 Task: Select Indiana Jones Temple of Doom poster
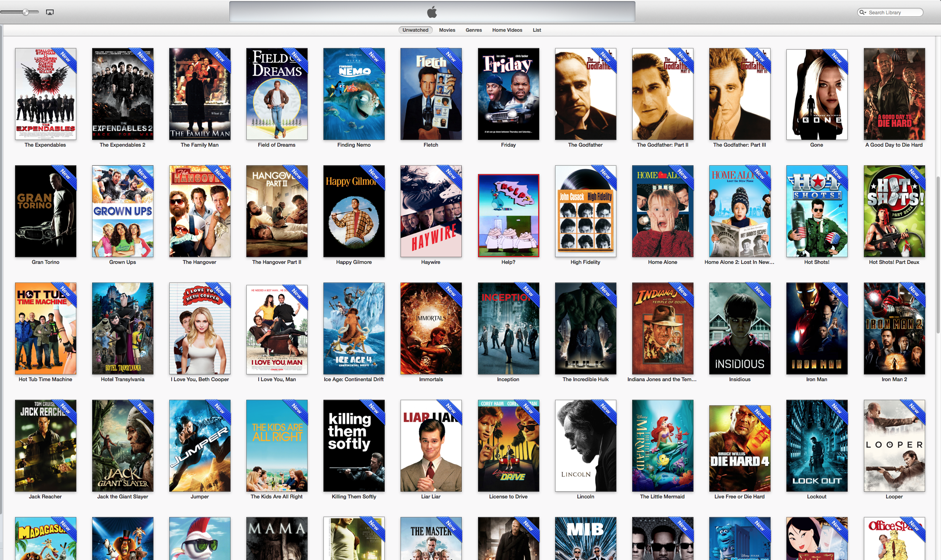tap(663, 328)
